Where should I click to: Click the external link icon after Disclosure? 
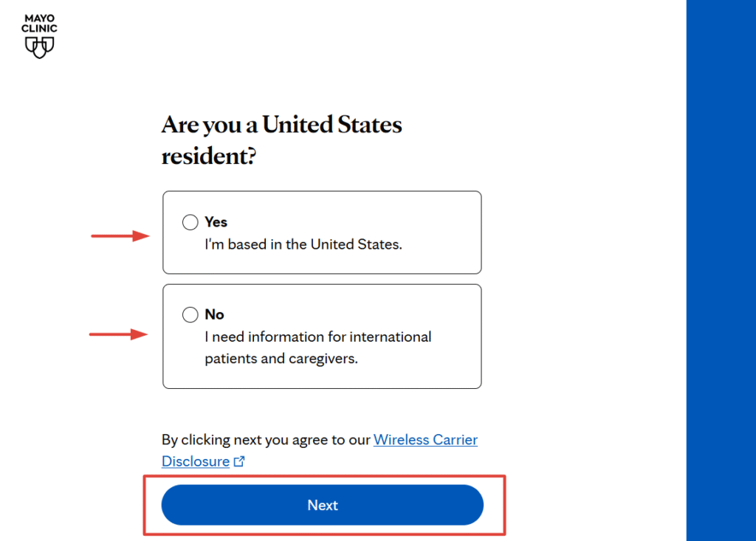(x=239, y=462)
